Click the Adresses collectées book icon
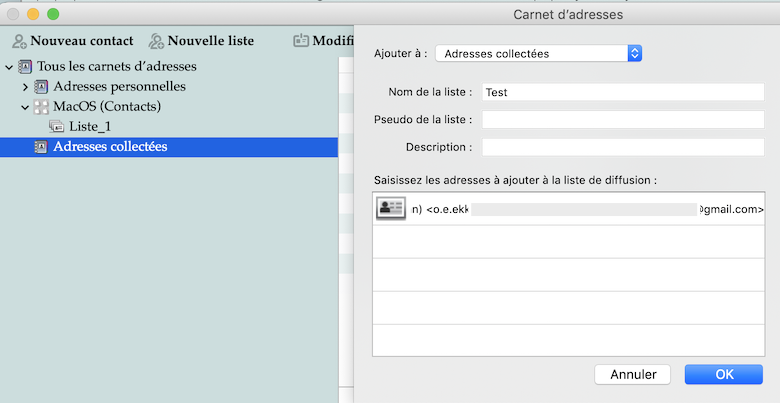Screen dimensions: 780x403 coord(41,147)
